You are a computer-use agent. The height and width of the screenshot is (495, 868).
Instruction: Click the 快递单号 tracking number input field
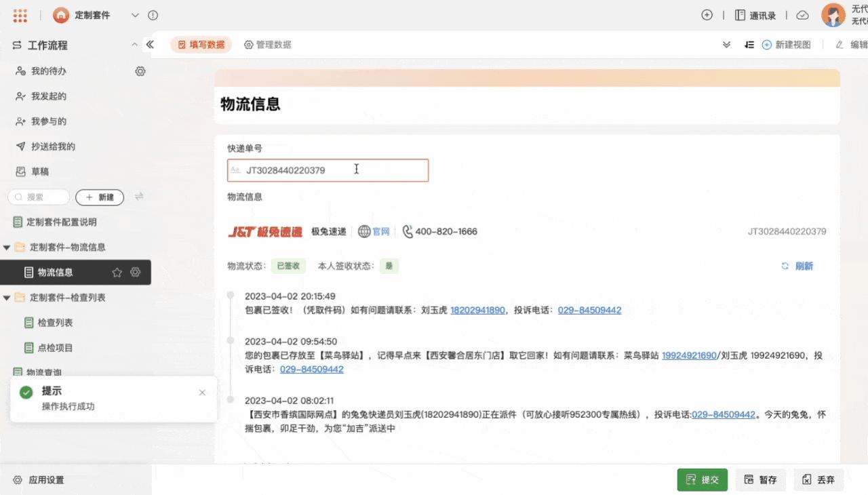point(328,170)
